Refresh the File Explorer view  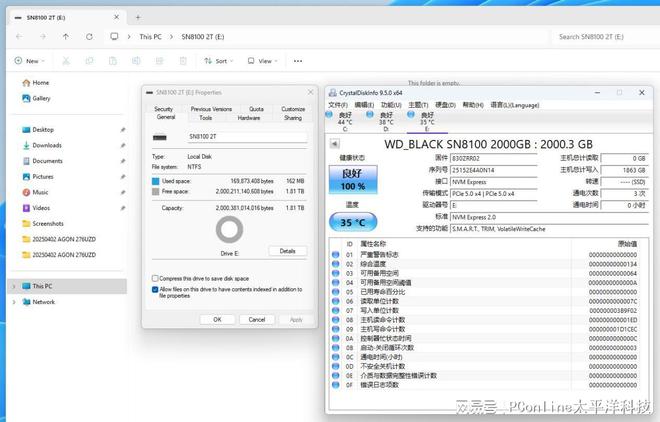tap(89, 37)
